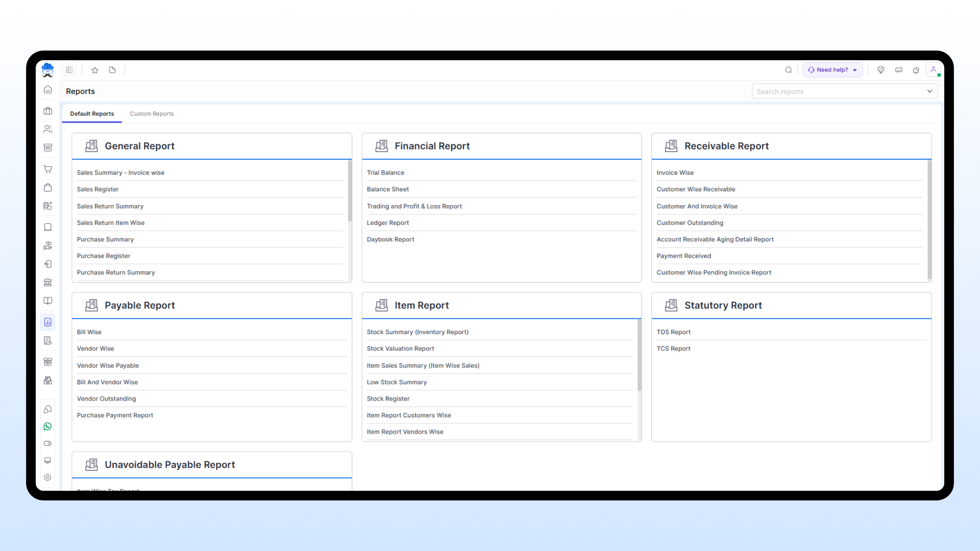980x551 pixels.
Task: Open the Home icon in the sidebar
Action: click(x=47, y=89)
